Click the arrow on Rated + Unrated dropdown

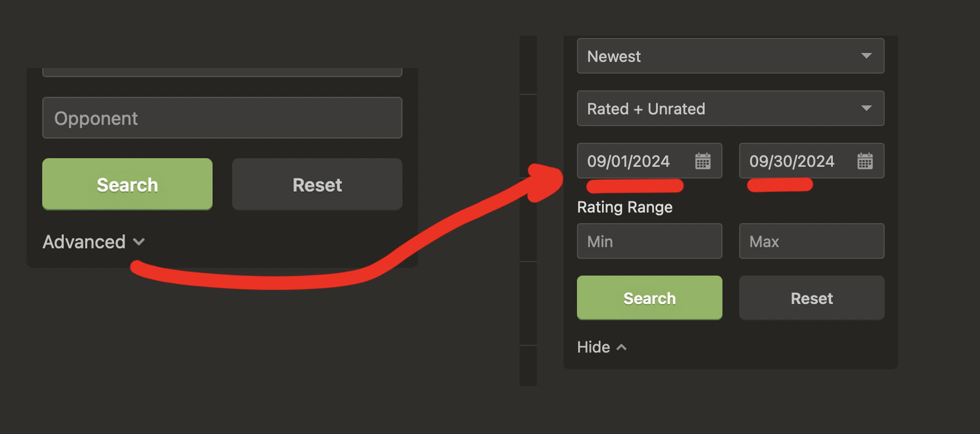tap(866, 108)
